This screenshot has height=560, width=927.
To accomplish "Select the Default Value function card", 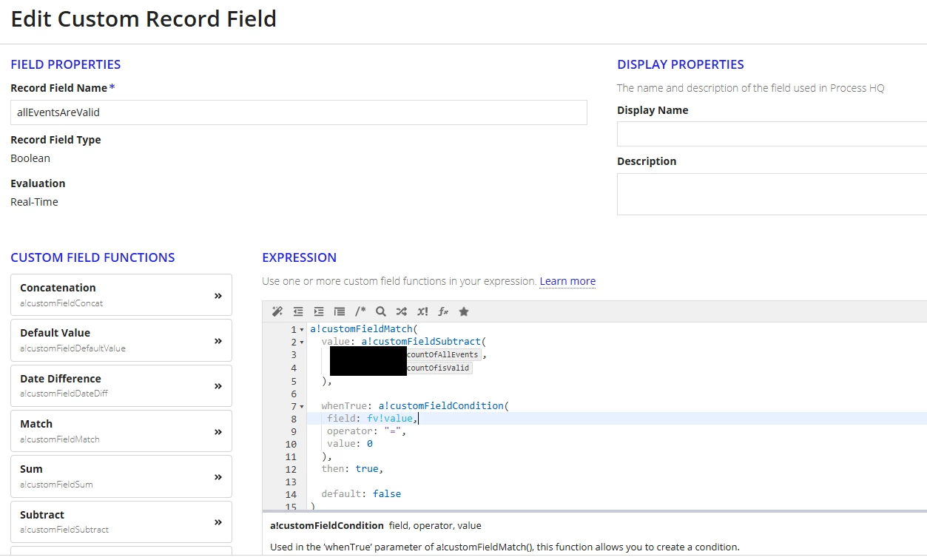I will click(x=121, y=340).
